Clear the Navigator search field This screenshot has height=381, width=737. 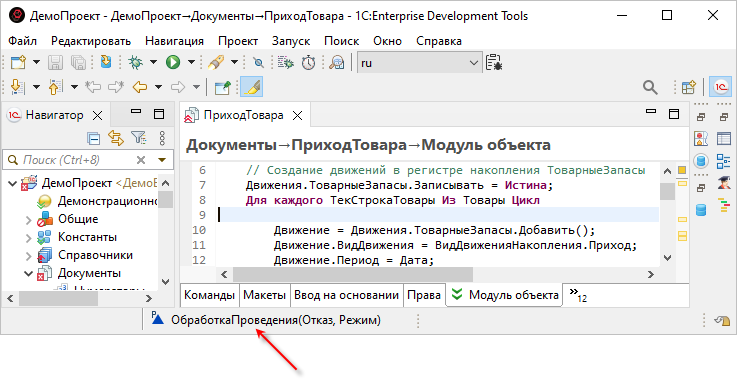click(x=141, y=160)
